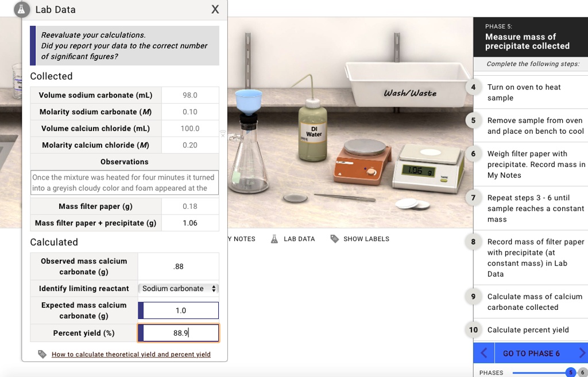Image resolution: width=588 pixels, height=377 pixels.
Task: Edit the Percent yield input field
Action: click(179, 333)
